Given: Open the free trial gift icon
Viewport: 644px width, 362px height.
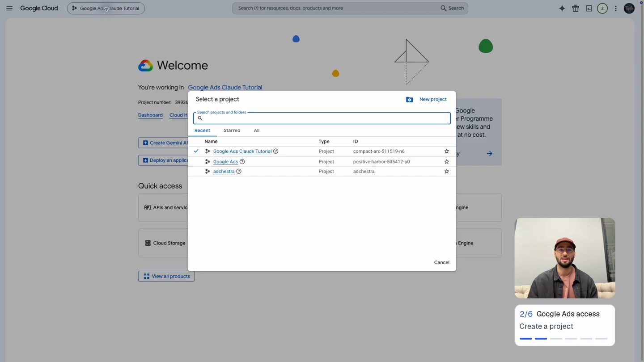Looking at the screenshot, I should pos(576,8).
